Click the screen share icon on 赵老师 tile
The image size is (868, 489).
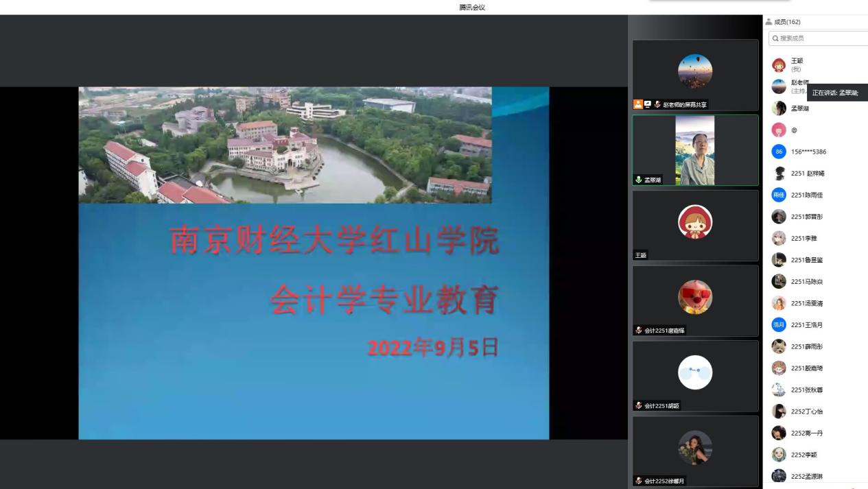pos(647,105)
